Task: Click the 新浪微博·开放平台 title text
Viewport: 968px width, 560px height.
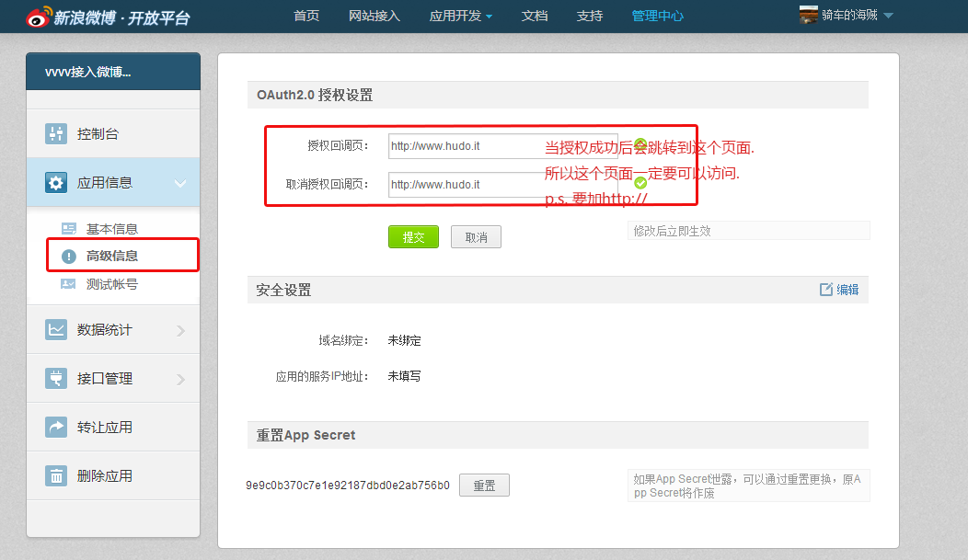Action: coord(121,17)
